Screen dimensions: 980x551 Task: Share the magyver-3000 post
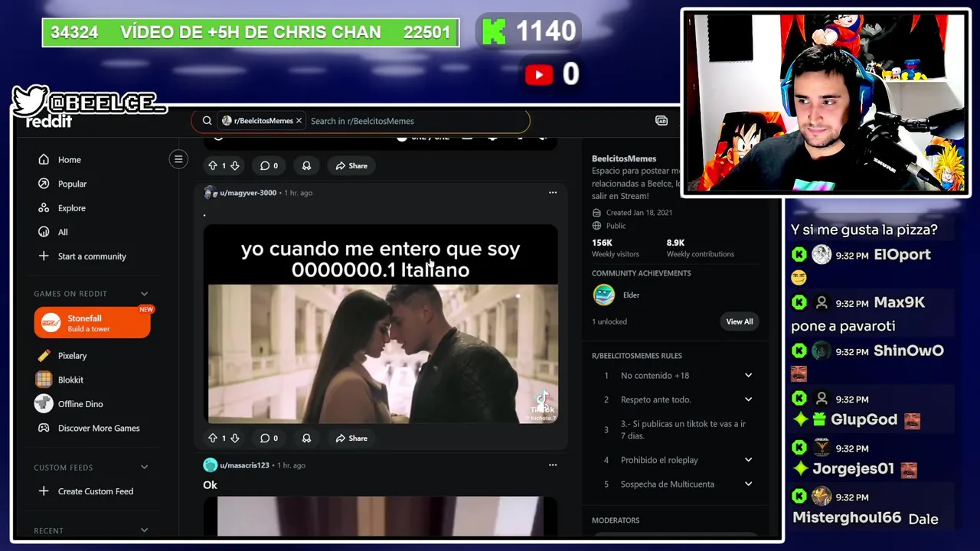351,439
